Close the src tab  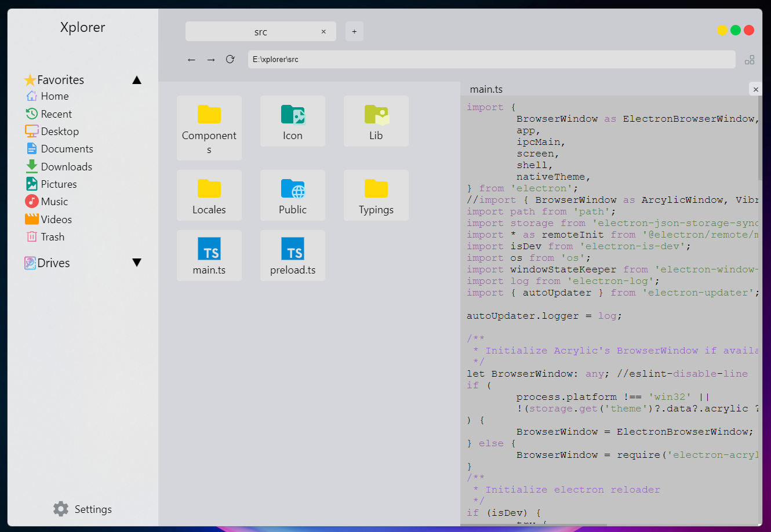coord(323,32)
